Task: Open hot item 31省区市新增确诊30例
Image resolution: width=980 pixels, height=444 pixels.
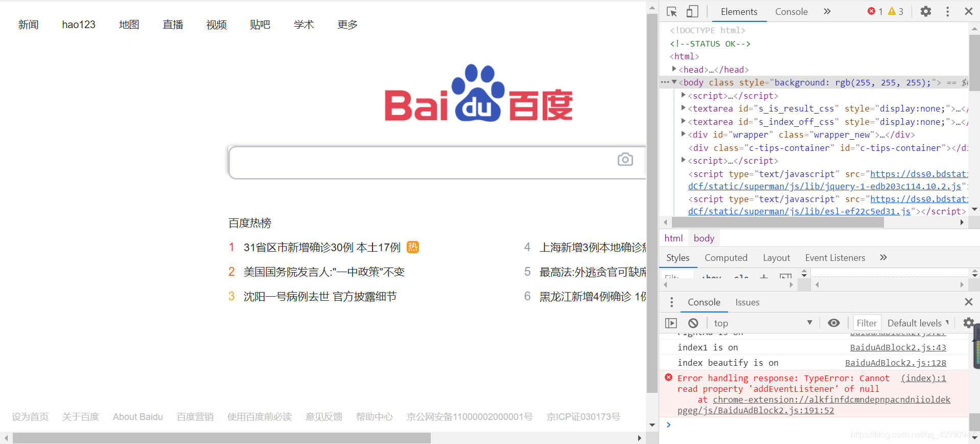Action: 322,248
